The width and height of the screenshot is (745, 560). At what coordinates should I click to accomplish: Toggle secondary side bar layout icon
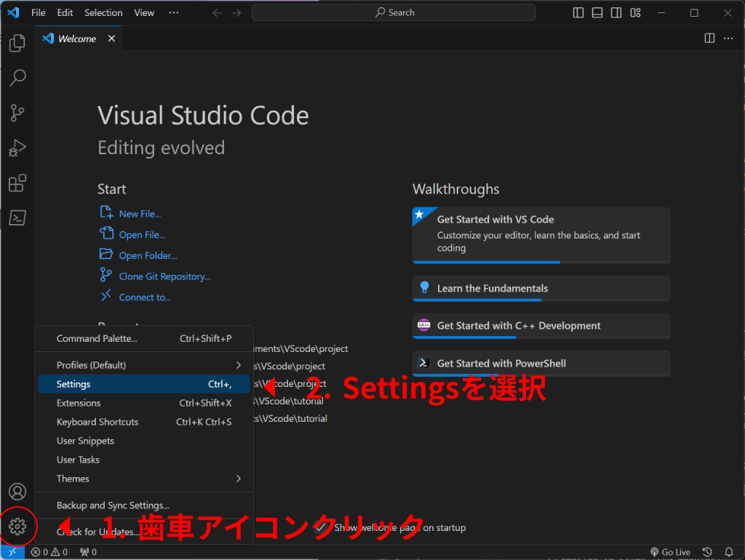pos(616,13)
